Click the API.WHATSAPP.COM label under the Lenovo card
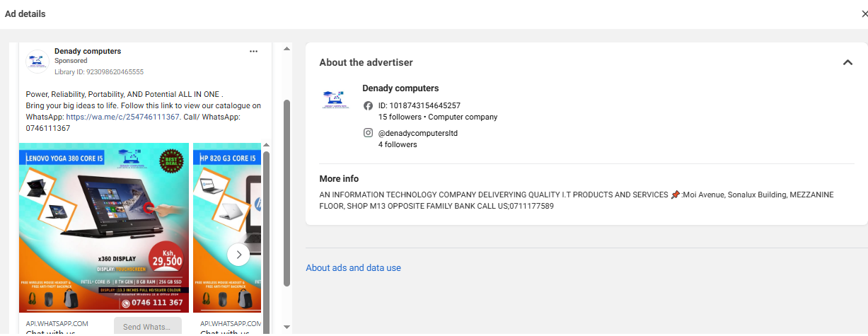This screenshot has width=868, height=336. [57, 323]
